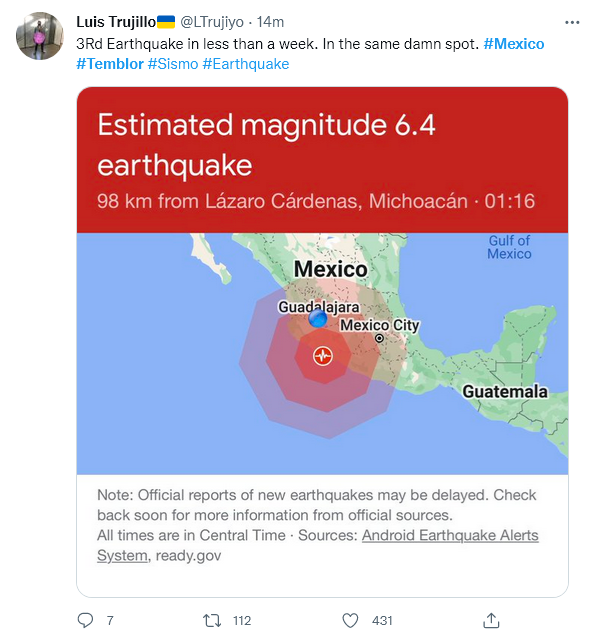Open the #Mexico hashtag
Screen dimensions: 598x642
coord(514,44)
